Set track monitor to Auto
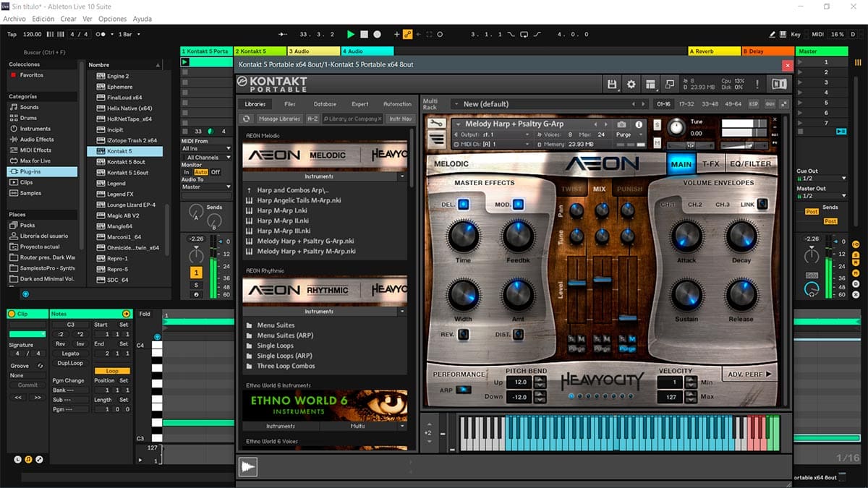The width and height of the screenshot is (868, 488). point(200,172)
